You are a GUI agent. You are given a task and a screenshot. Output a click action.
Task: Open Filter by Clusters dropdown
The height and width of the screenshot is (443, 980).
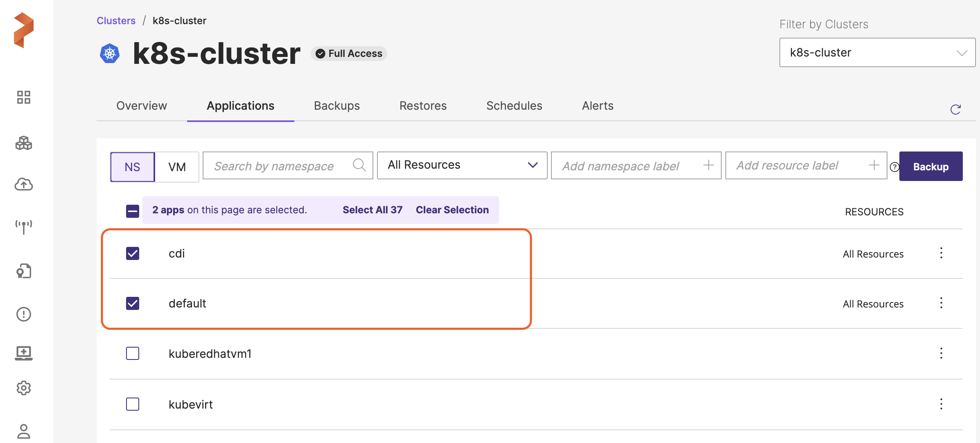click(877, 52)
